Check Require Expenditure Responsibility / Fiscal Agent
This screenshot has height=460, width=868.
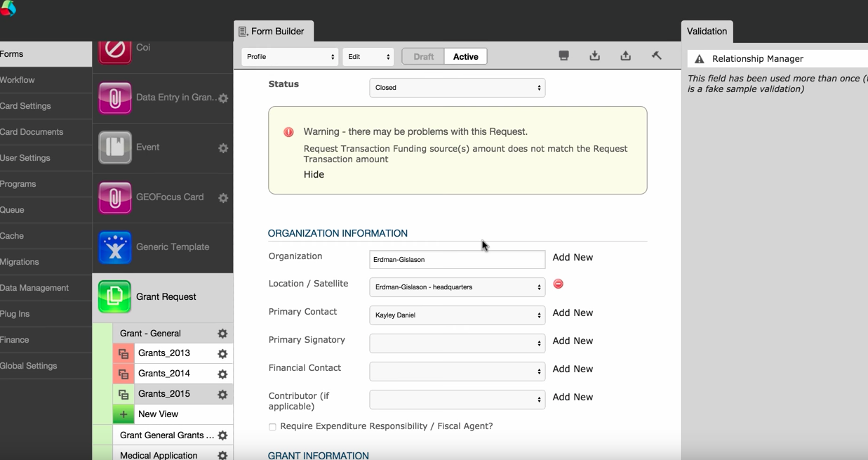click(x=272, y=427)
